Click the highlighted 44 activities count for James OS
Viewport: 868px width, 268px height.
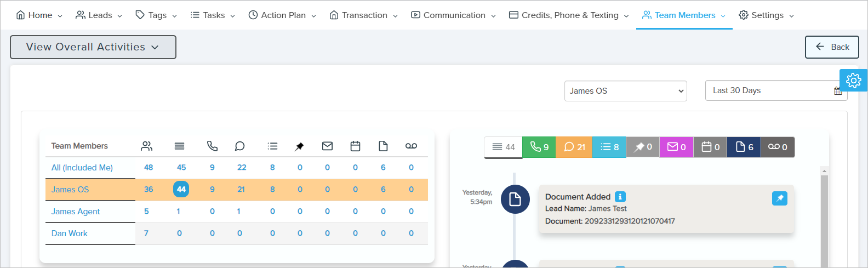(181, 189)
